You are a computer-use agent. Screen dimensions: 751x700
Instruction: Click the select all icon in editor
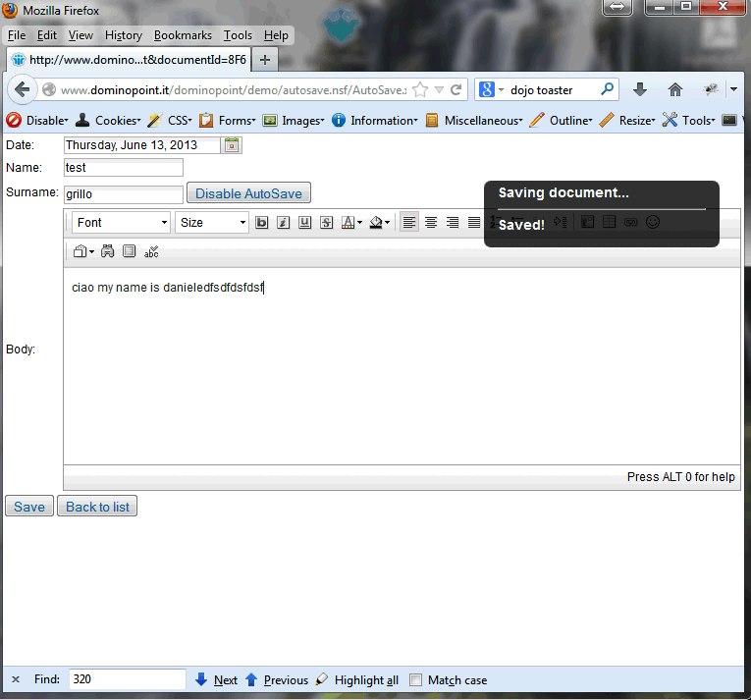point(129,251)
